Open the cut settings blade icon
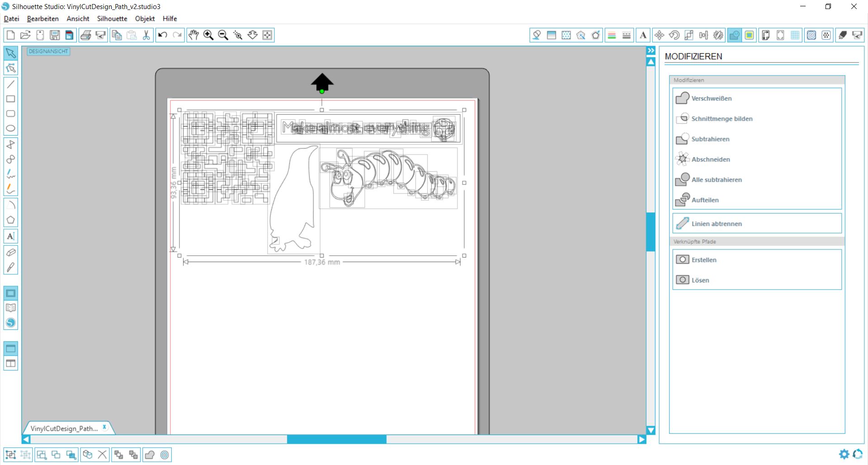The height and width of the screenshot is (465, 868). click(843, 35)
